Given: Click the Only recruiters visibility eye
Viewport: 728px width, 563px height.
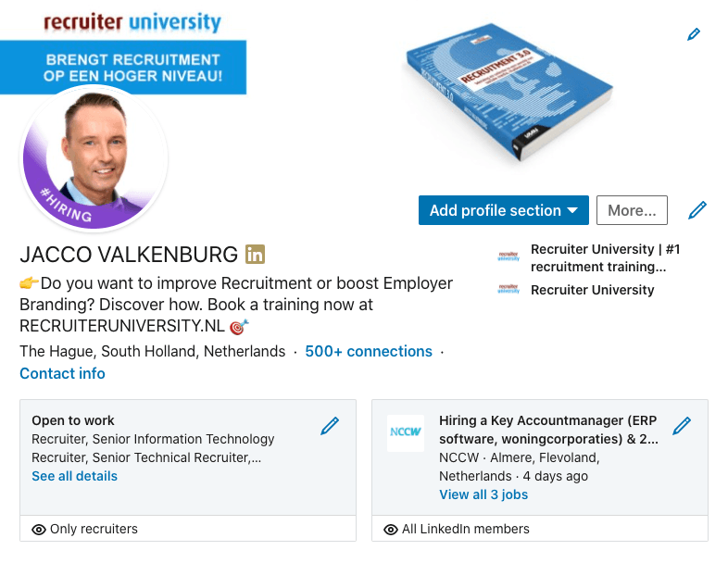Looking at the screenshot, I should 39,530.
